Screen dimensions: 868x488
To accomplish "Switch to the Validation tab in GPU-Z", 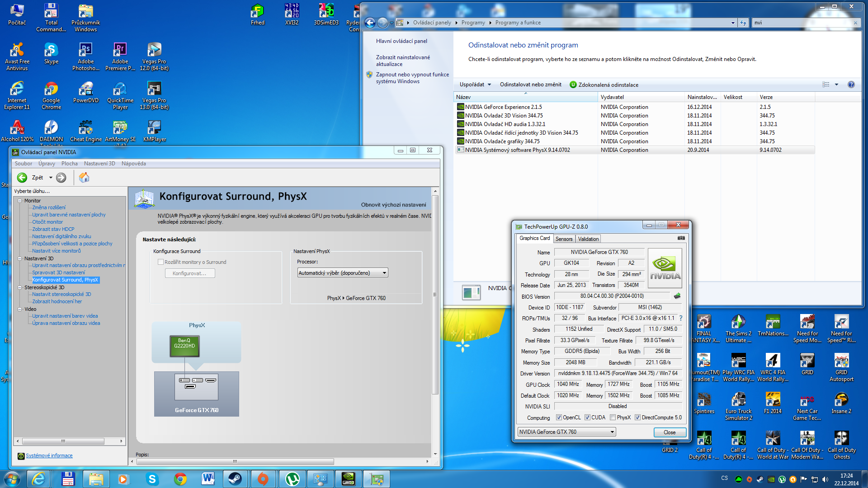I will tap(588, 239).
